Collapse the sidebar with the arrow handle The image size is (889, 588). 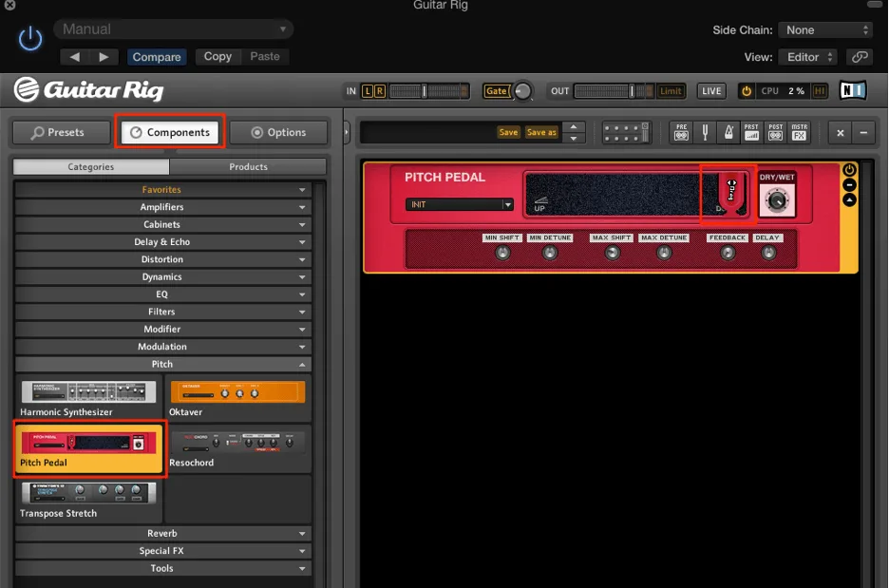tap(347, 133)
